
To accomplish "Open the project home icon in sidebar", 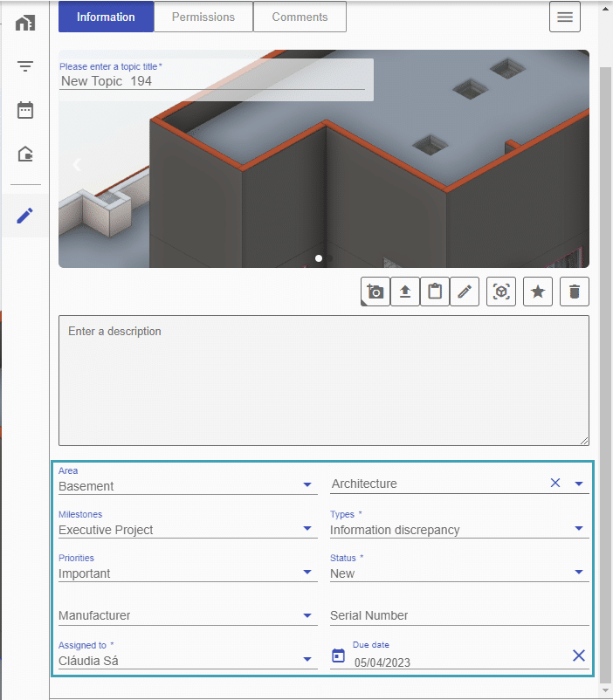I will (x=25, y=23).
